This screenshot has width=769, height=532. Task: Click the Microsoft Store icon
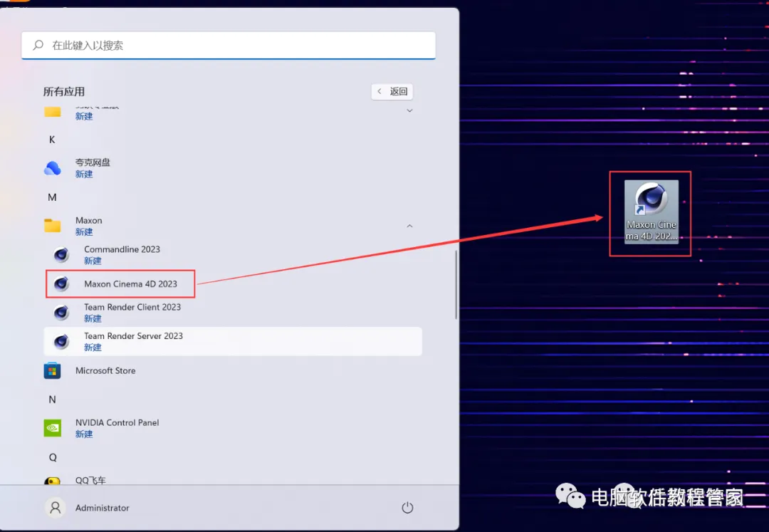[53, 370]
